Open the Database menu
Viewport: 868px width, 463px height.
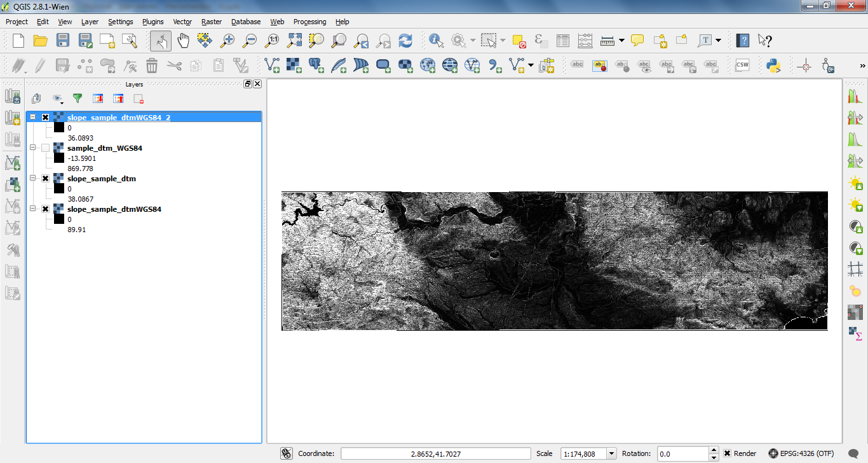[x=246, y=22]
